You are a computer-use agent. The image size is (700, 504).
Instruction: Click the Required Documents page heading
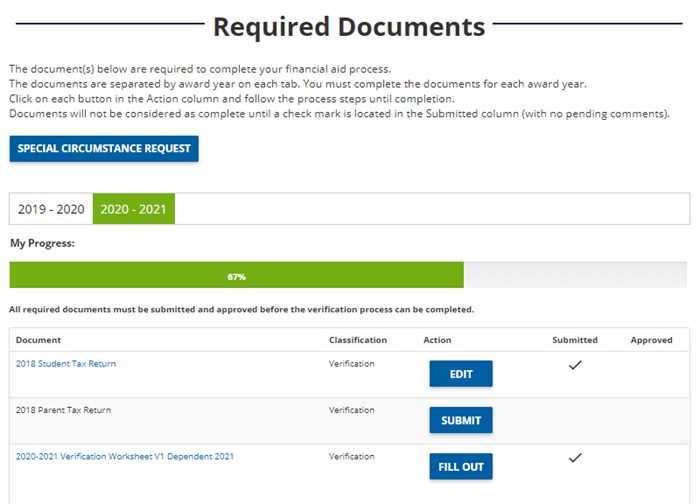pyautogui.click(x=349, y=27)
